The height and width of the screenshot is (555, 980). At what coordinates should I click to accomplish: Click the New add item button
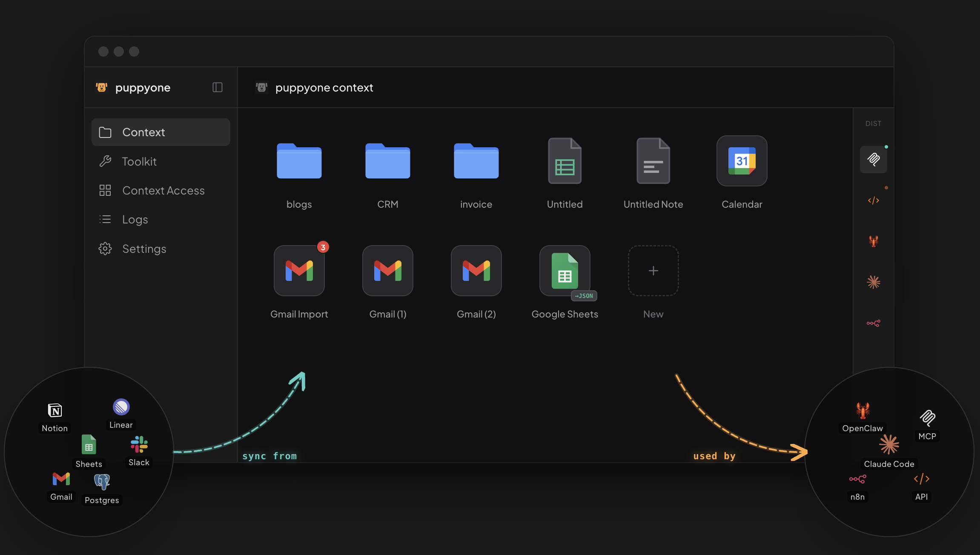pyautogui.click(x=653, y=271)
